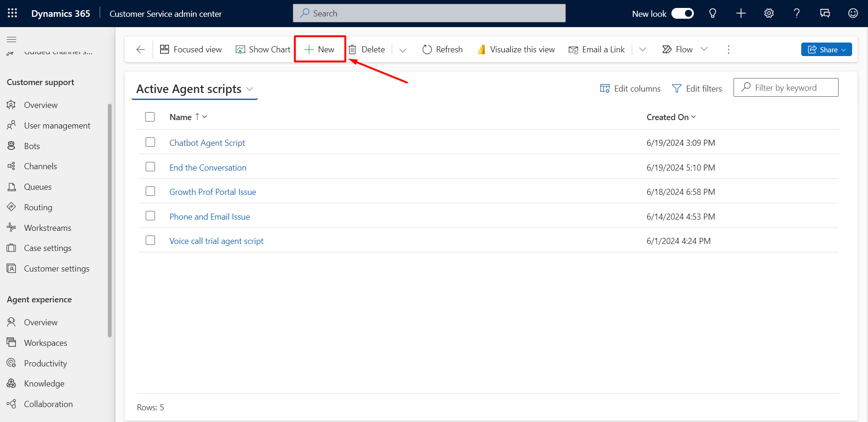This screenshot has height=422, width=868.
Task: Expand the Share button dropdown arrow
Action: click(x=843, y=49)
